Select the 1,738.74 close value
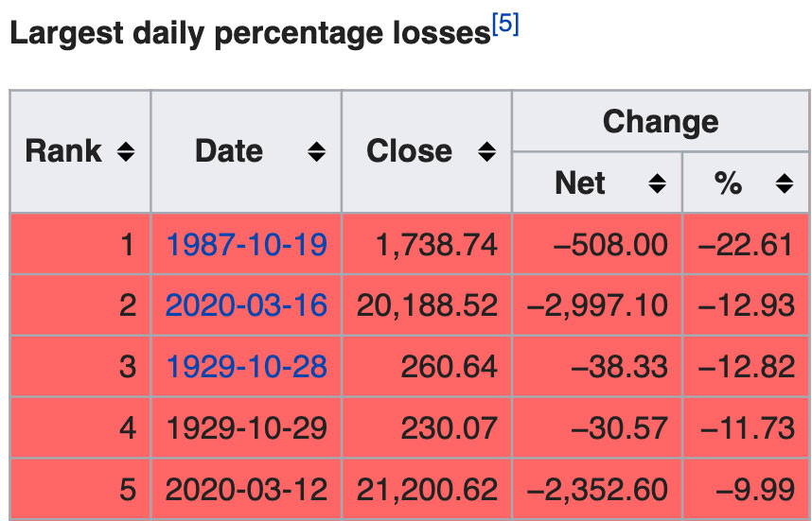The width and height of the screenshot is (812, 521). 436,245
